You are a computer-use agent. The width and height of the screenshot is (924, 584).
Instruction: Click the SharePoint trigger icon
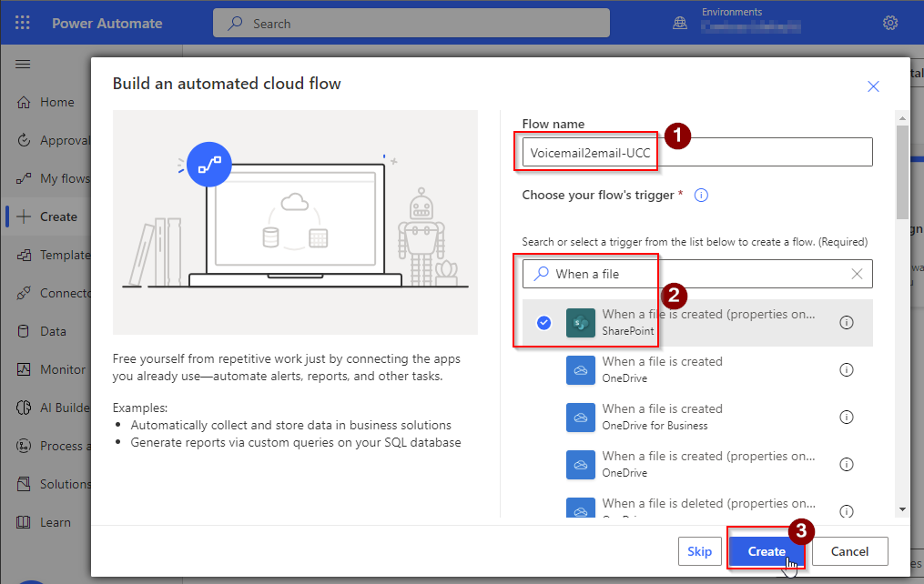pyautogui.click(x=581, y=323)
